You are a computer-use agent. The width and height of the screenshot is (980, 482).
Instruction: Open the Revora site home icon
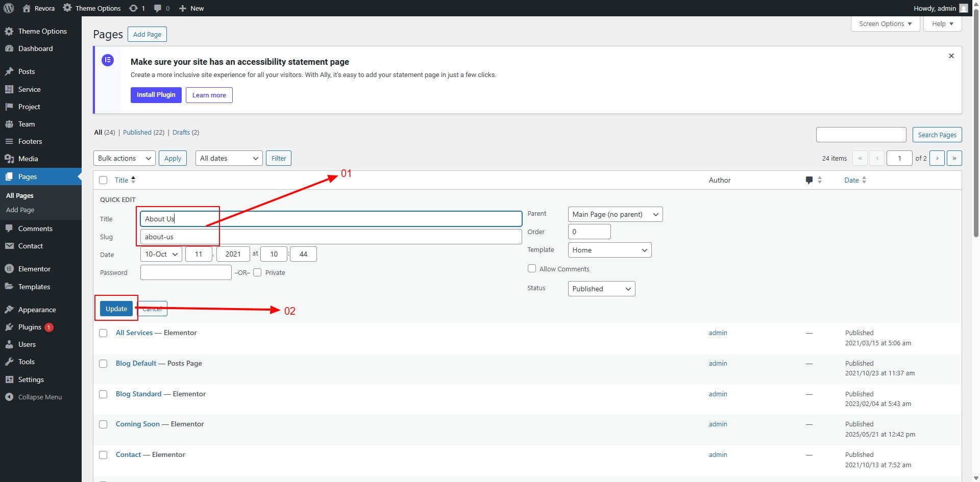[27, 8]
